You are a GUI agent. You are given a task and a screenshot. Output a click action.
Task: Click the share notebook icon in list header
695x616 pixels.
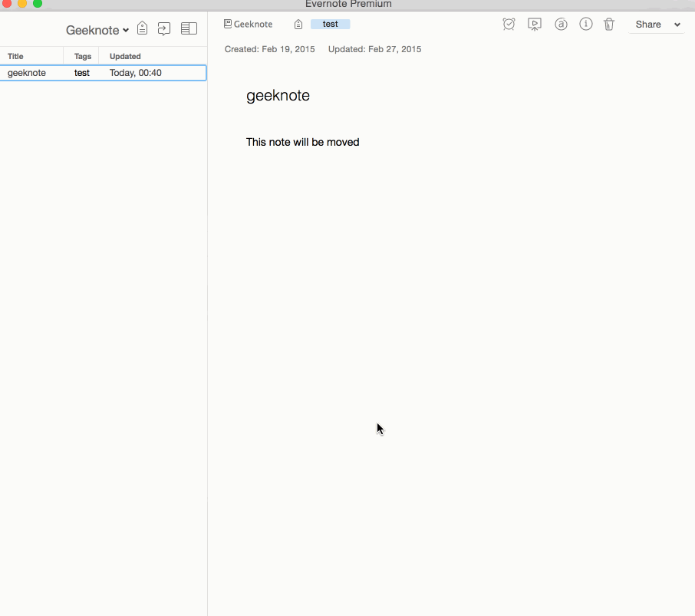(x=164, y=29)
